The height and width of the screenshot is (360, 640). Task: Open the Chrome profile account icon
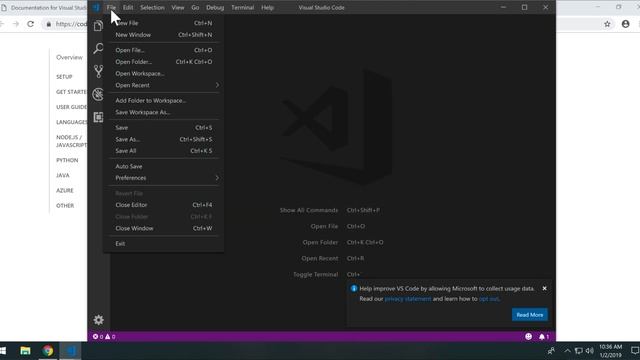tap(625, 24)
